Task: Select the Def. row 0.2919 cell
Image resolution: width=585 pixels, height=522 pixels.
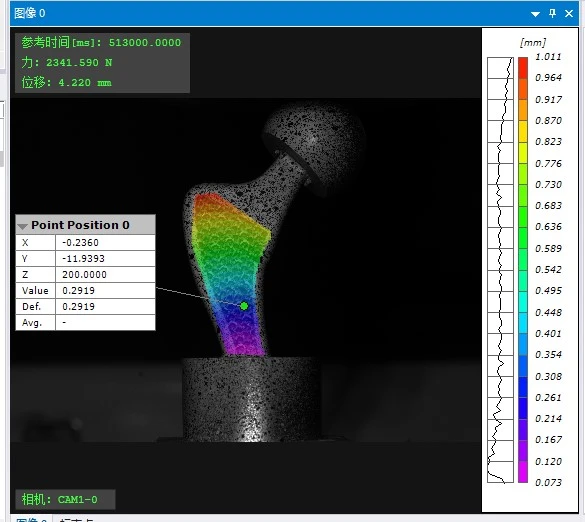Action: tap(105, 307)
